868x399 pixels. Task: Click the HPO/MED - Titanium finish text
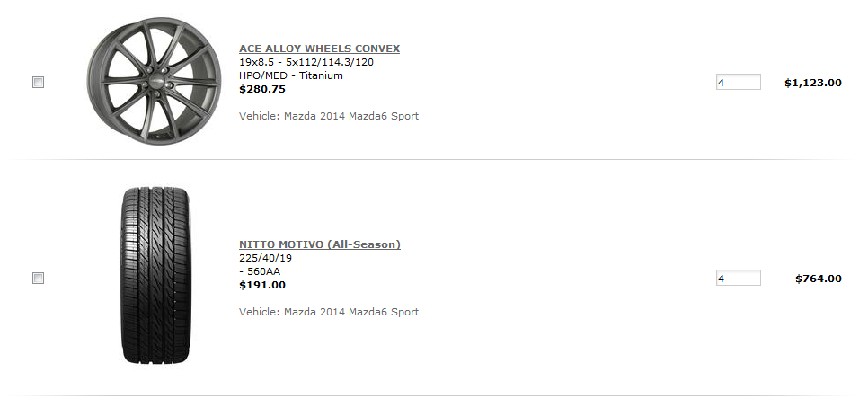(x=290, y=75)
